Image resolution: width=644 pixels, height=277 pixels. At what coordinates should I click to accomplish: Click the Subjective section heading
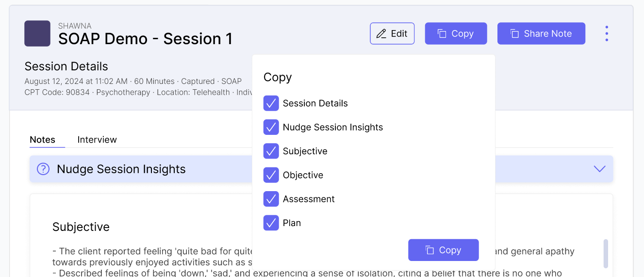tap(81, 227)
